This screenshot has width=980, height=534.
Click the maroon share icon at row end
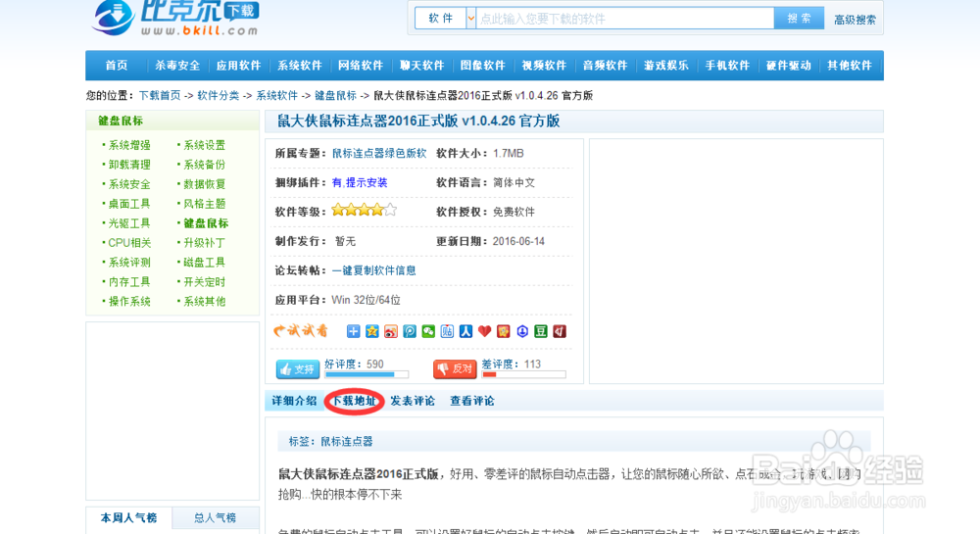560,331
